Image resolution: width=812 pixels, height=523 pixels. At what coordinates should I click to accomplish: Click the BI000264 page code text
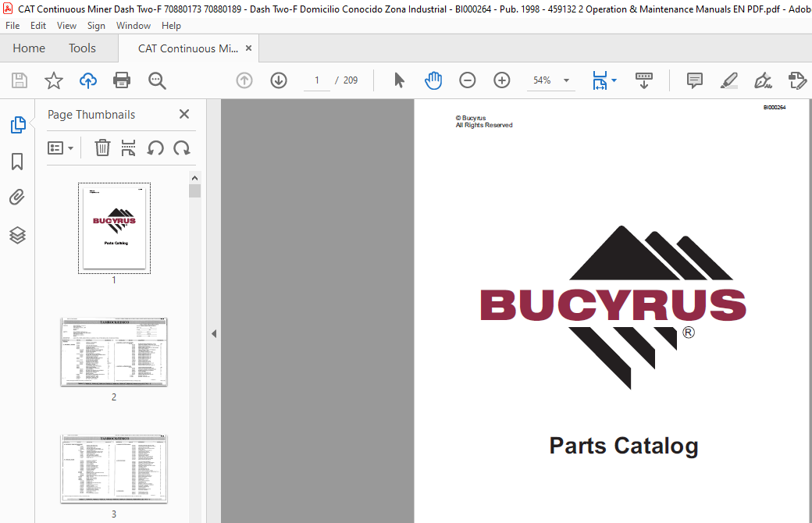(x=775, y=108)
